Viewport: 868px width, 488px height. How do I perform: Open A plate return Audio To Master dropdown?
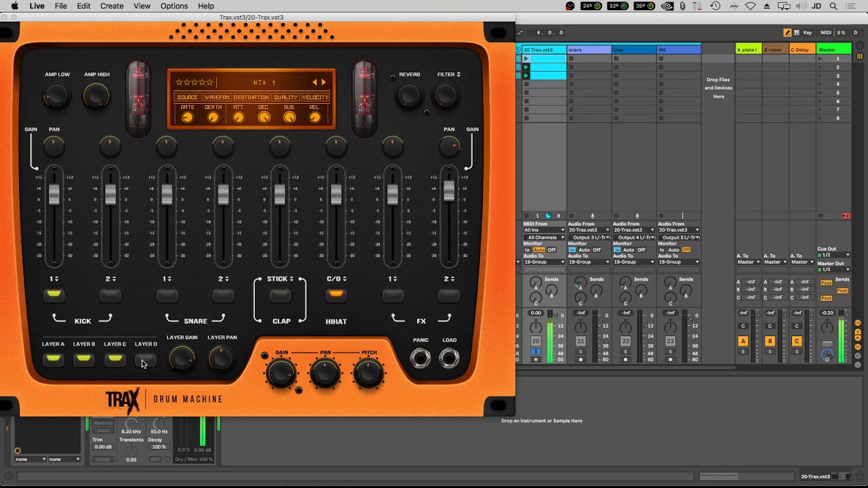749,262
